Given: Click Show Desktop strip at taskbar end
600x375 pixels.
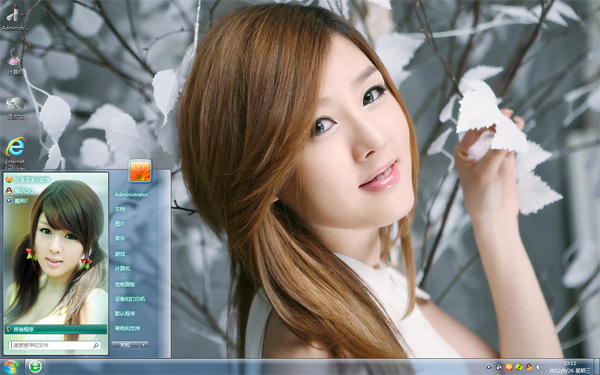Looking at the screenshot, I should tap(596, 367).
